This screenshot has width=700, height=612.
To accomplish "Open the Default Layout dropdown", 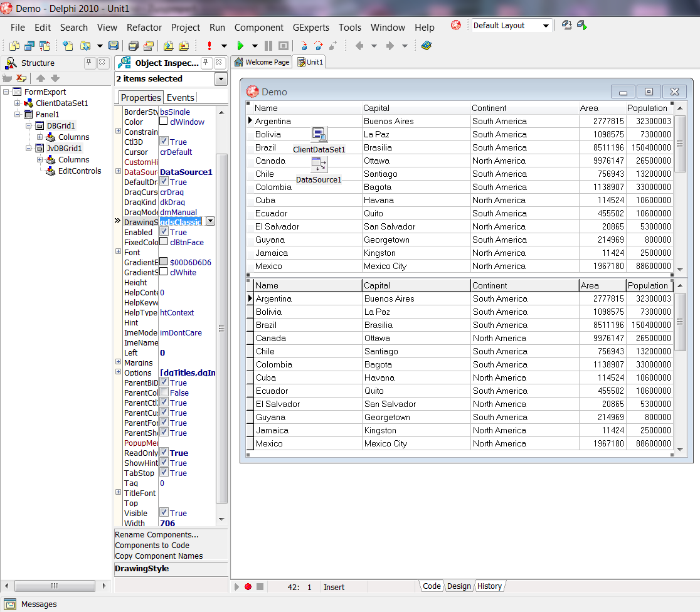I will pos(546,26).
